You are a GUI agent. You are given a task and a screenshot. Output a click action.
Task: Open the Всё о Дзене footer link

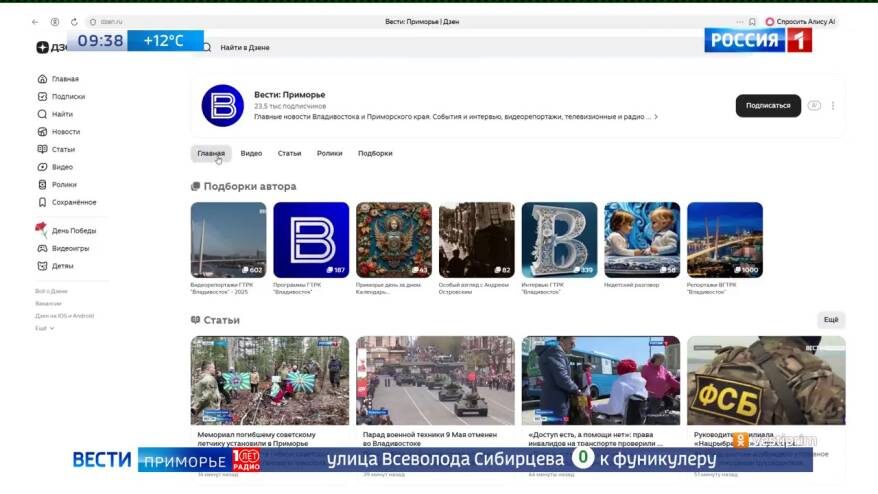tap(51, 291)
